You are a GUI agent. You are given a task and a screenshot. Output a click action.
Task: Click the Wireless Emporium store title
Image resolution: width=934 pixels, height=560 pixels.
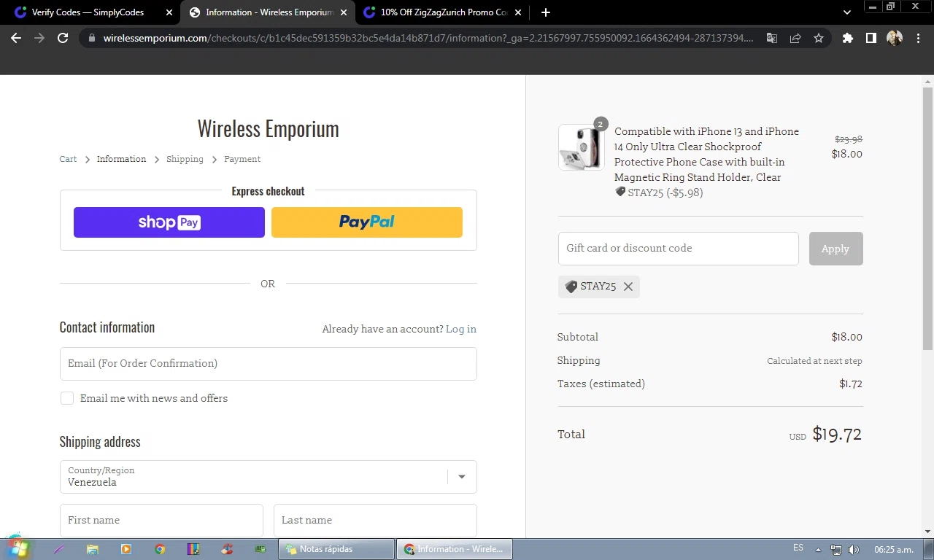tap(269, 128)
